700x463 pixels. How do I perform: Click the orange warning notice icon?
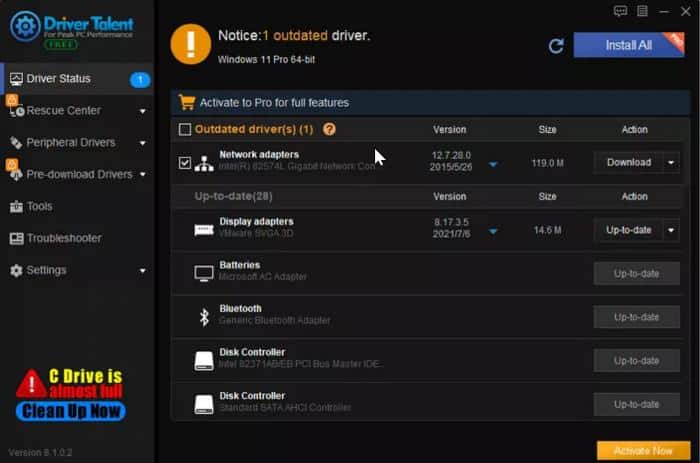pos(191,44)
